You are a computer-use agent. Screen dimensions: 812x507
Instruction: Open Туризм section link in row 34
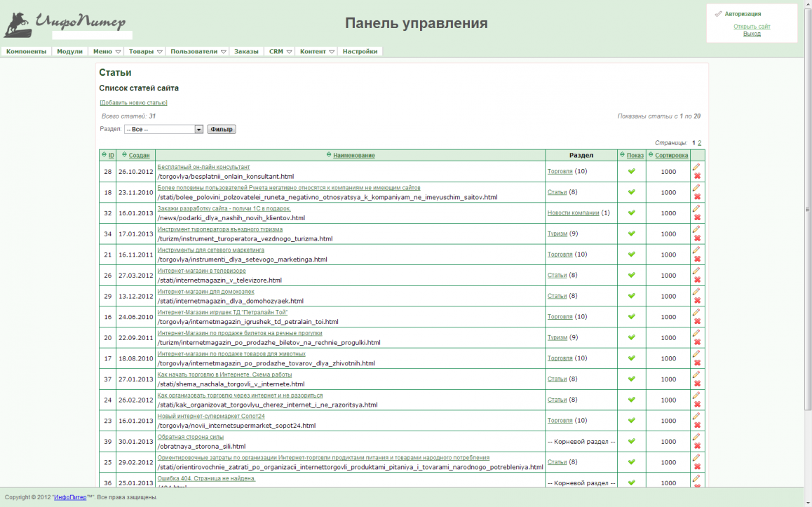point(557,234)
